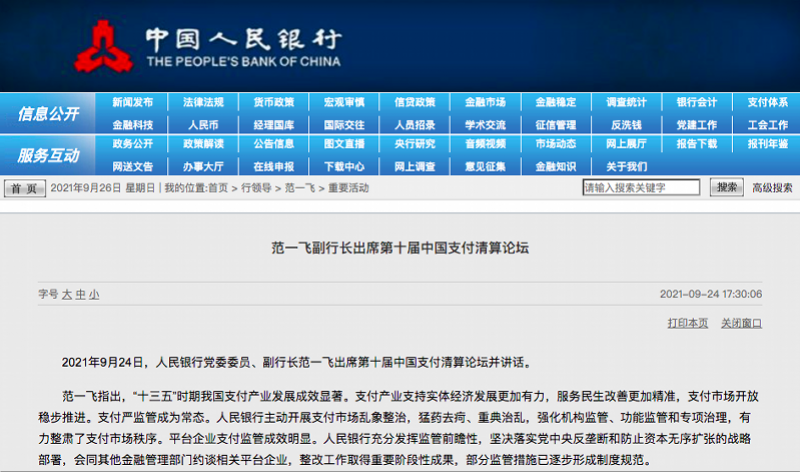The image size is (800, 472).
Task: Select 央行研究 link
Action: pyautogui.click(x=415, y=144)
